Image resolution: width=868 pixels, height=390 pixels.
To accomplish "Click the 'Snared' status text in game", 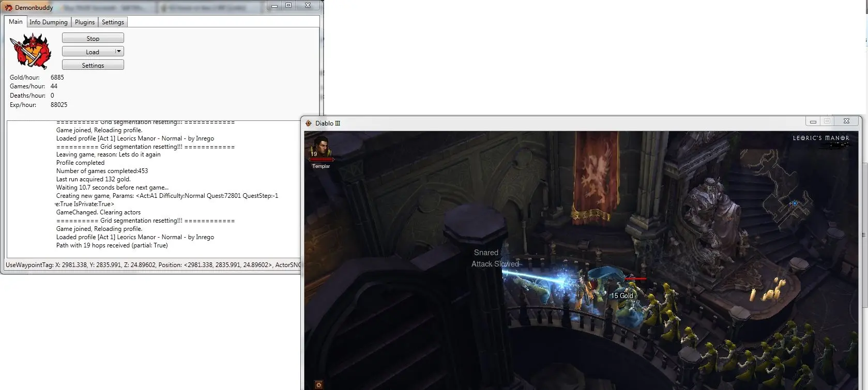I will click(x=486, y=253).
